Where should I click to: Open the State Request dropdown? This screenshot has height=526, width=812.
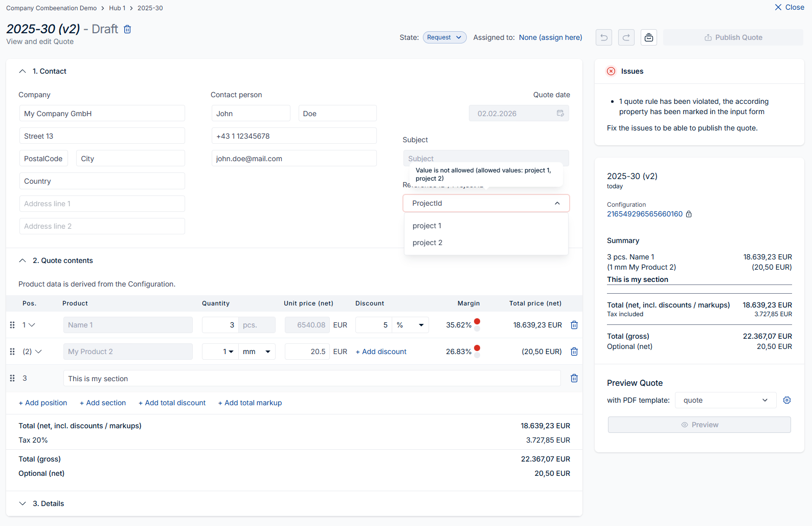click(x=444, y=37)
